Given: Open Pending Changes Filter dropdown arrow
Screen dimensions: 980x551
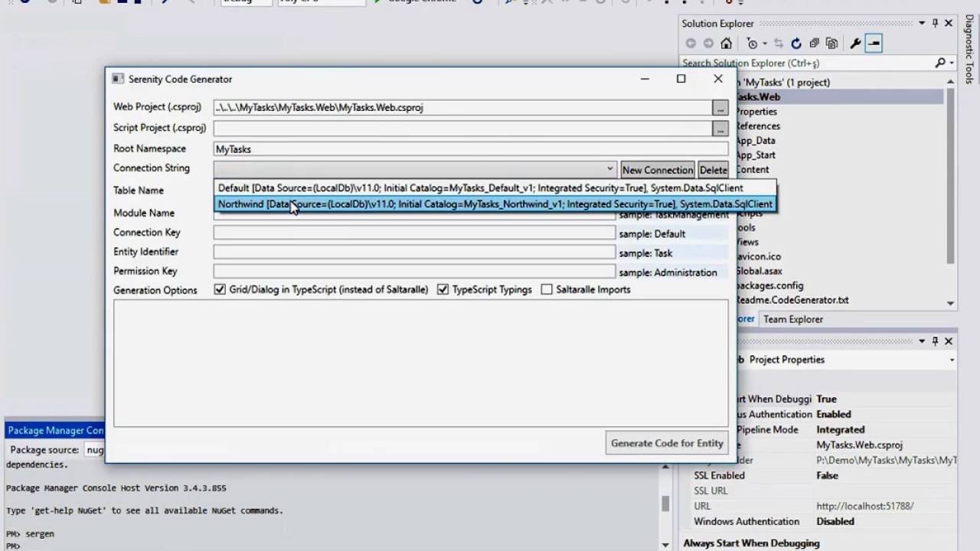Looking at the screenshot, I should [764, 44].
